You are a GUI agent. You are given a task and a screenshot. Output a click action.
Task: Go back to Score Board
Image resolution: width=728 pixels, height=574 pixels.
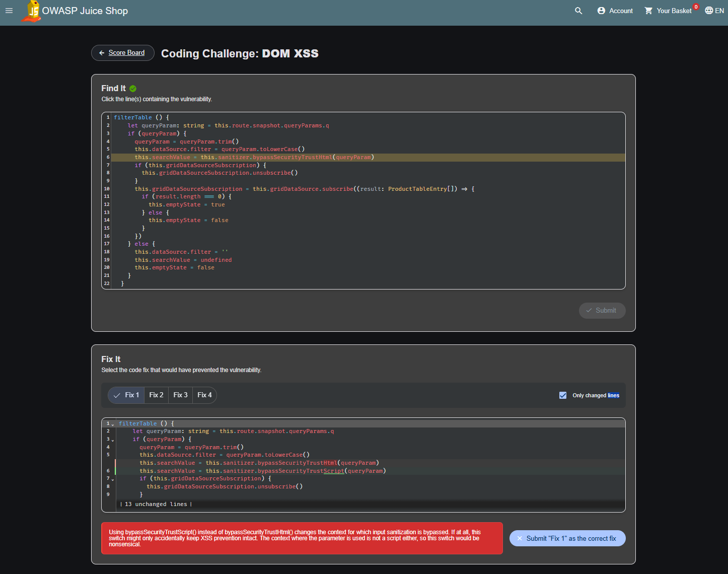click(x=122, y=53)
